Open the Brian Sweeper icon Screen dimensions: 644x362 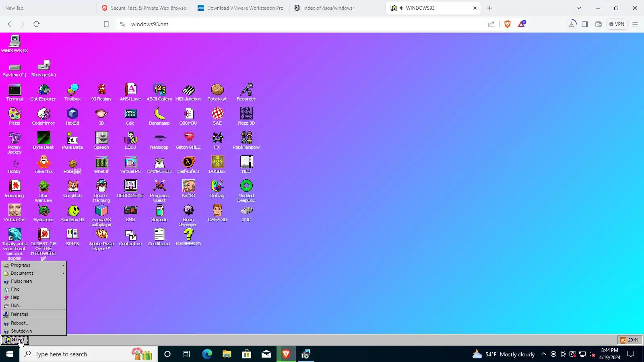pos(188,216)
